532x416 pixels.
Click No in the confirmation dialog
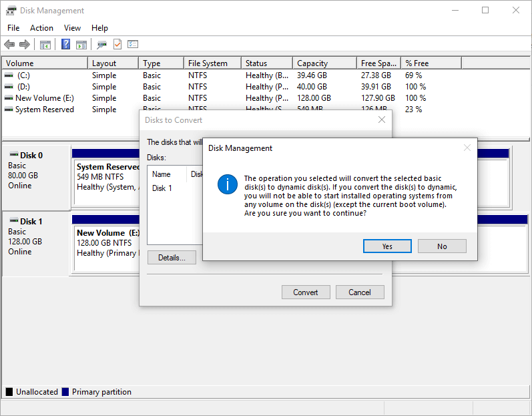(442, 246)
